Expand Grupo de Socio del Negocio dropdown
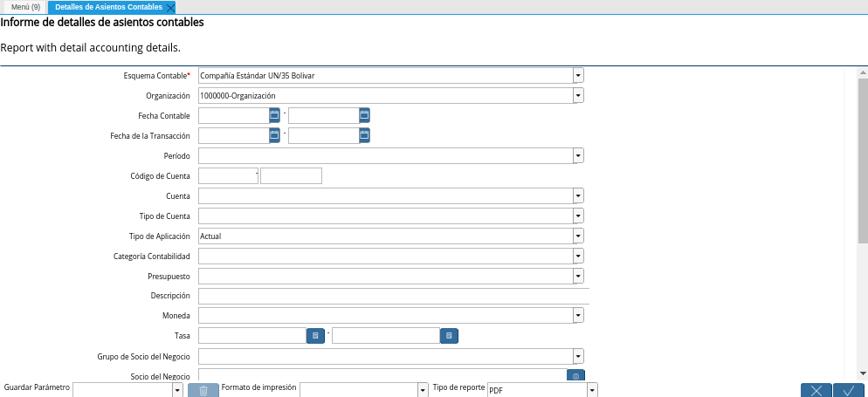This screenshot has width=868, height=397. (578, 355)
